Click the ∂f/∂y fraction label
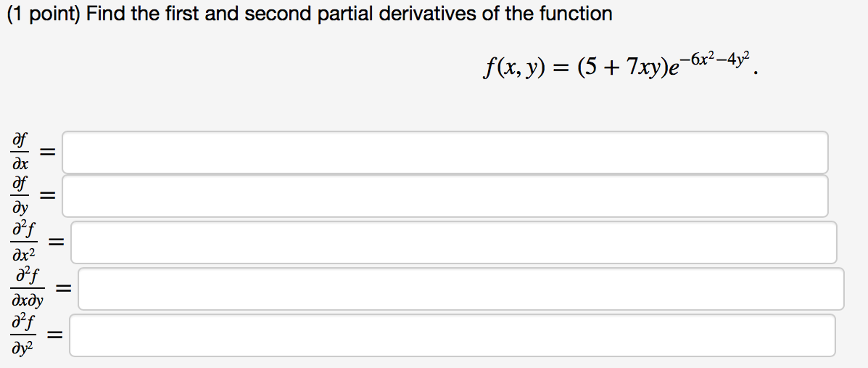The height and width of the screenshot is (368, 868). [20, 195]
